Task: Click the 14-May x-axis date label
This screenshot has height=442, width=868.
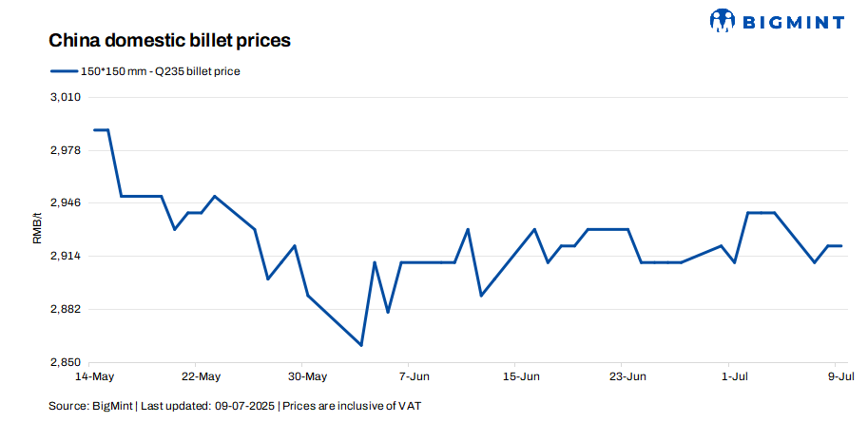Action: tap(88, 376)
